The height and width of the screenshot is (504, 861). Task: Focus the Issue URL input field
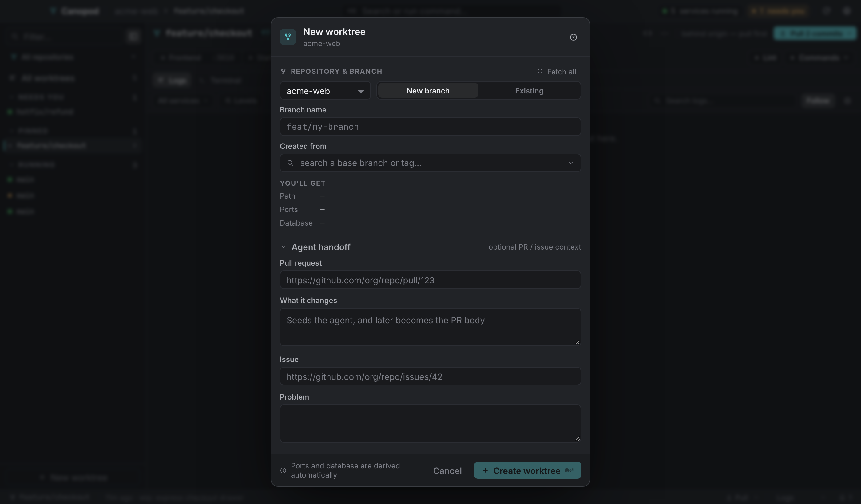[x=430, y=376]
